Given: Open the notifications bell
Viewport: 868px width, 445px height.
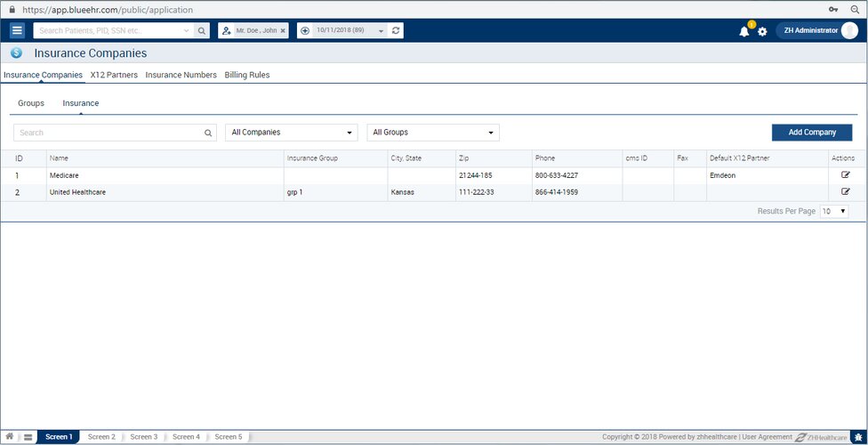Looking at the screenshot, I should (x=744, y=31).
